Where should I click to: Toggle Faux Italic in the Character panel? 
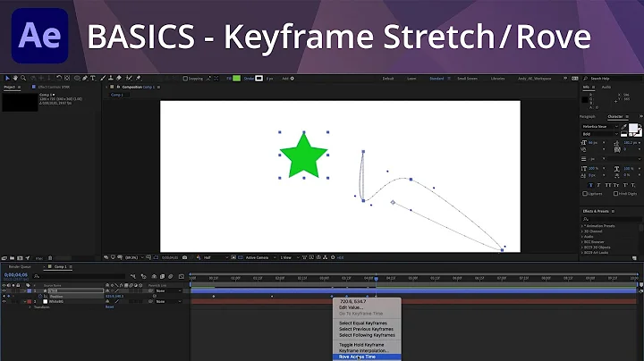coord(598,186)
